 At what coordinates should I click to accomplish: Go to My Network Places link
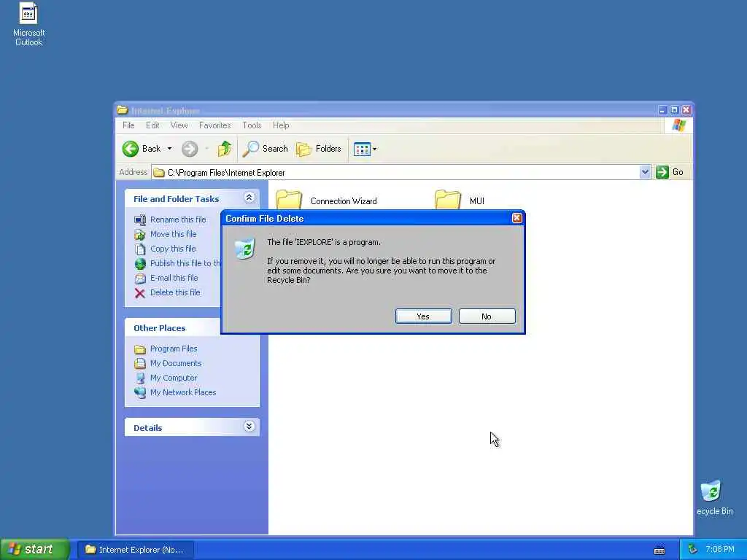click(x=183, y=392)
